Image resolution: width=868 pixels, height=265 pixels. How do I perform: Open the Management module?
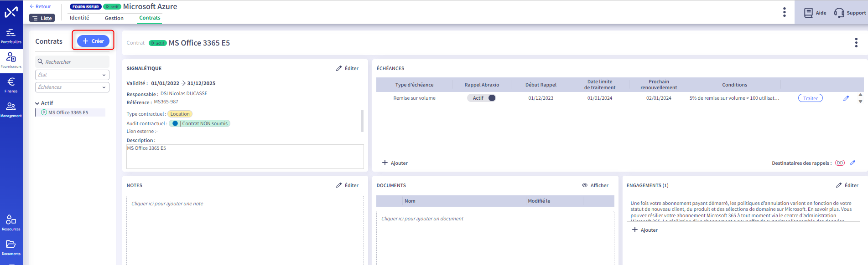tap(11, 110)
